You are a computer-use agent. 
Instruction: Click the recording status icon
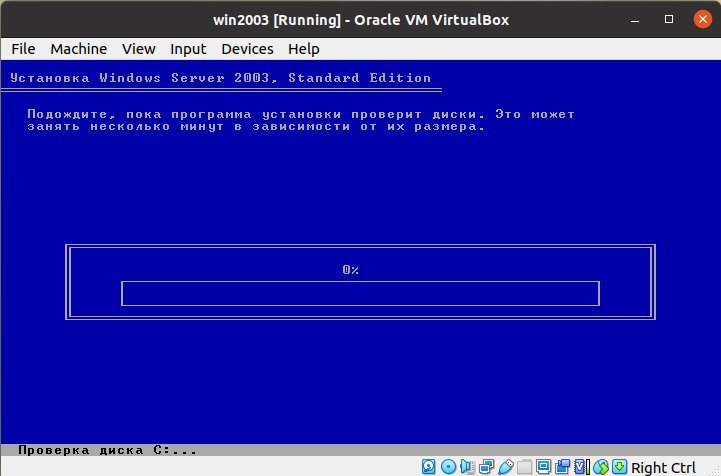(x=562, y=467)
